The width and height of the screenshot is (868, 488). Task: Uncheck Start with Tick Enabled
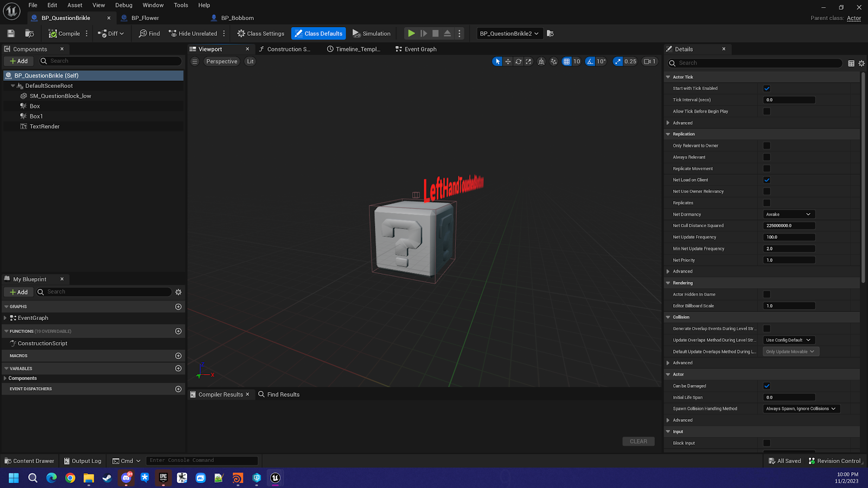coord(767,88)
